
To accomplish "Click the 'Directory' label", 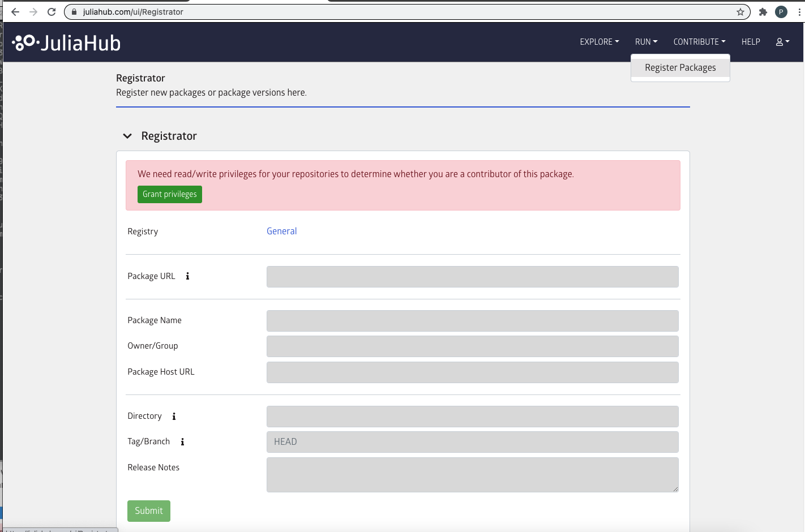I will (144, 416).
